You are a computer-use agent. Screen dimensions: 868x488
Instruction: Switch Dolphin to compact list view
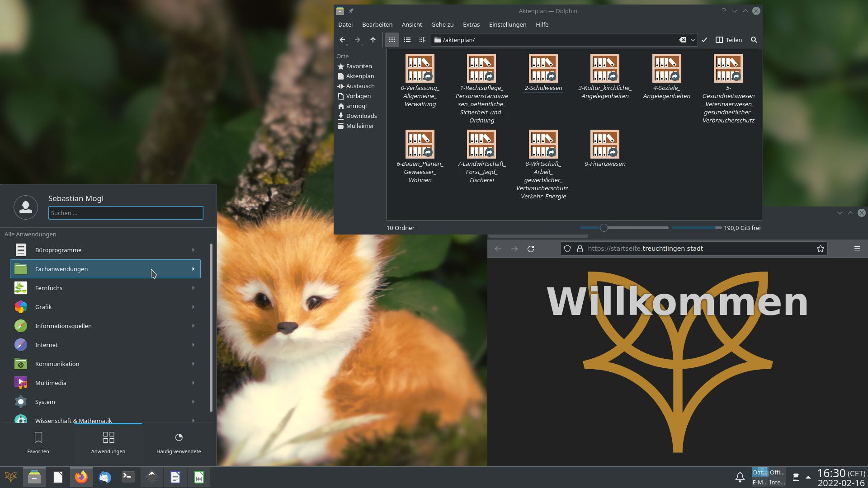[x=407, y=40]
